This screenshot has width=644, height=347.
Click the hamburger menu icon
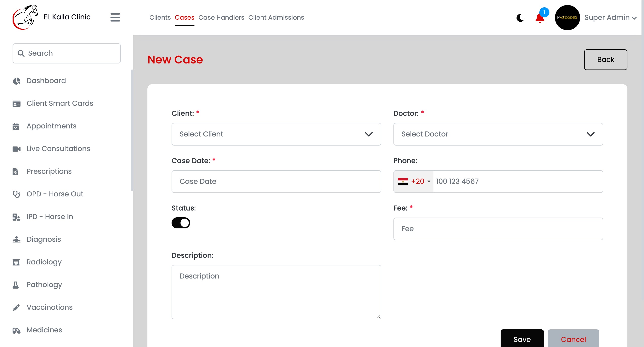click(x=115, y=17)
